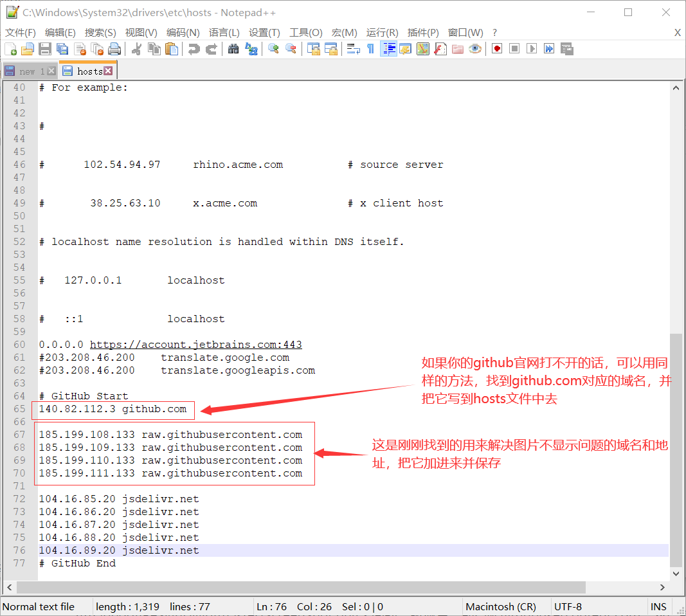The height and width of the screenshot is (616, 686).
Task: Close the hosts tab with its X button
Action: coord(108,71)
